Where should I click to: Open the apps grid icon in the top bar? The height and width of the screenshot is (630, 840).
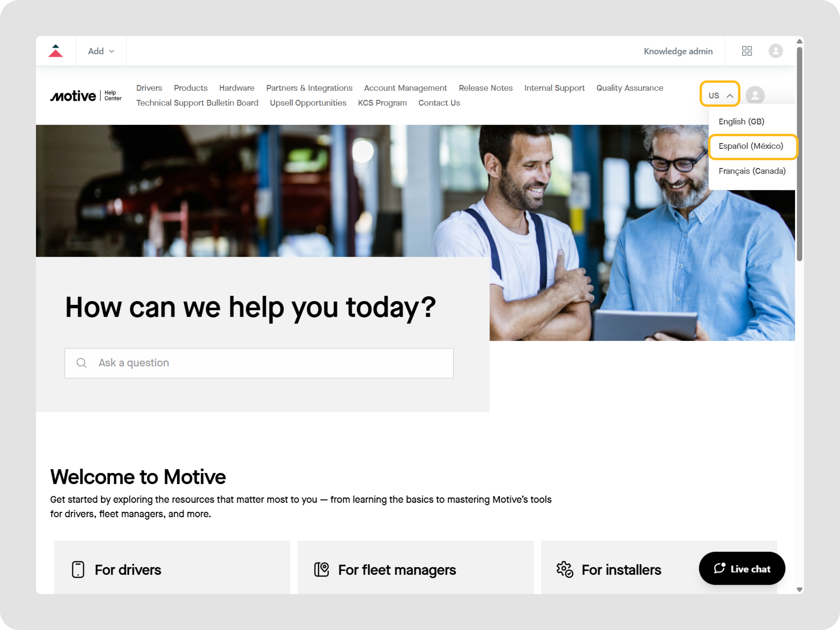coord(747,50)
